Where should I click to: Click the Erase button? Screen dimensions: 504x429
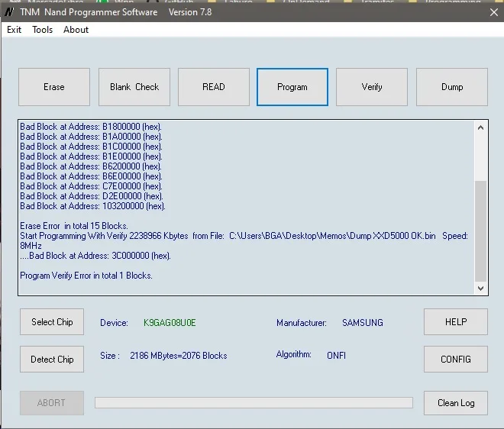pyautogui.click(x=54, y=87)
